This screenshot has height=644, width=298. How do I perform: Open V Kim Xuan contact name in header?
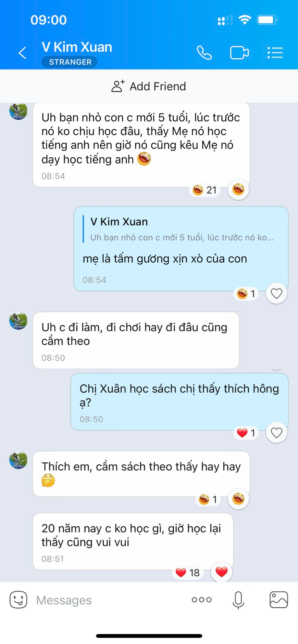coord(77,47)
